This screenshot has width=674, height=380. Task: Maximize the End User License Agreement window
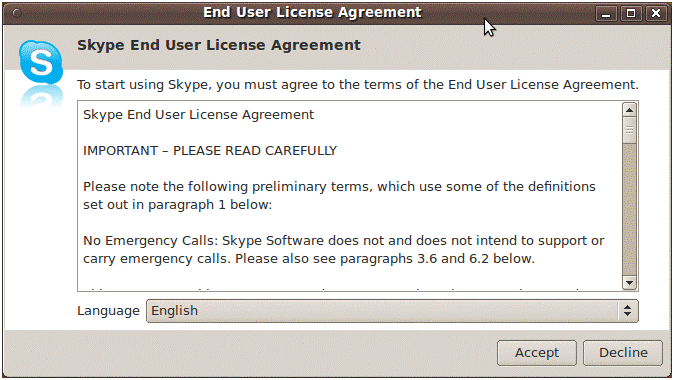[x=631, y=13]
